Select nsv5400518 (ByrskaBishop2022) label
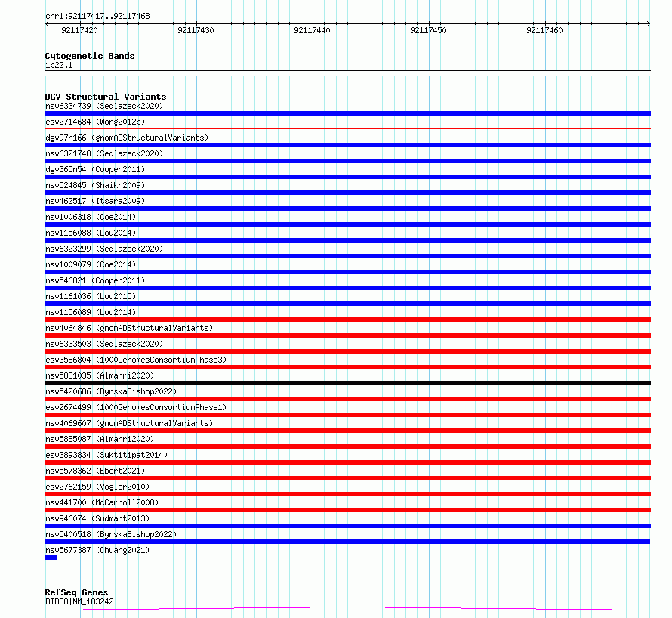Image resolution: width=672 pixels, height=618 pixels. [111, 534]
